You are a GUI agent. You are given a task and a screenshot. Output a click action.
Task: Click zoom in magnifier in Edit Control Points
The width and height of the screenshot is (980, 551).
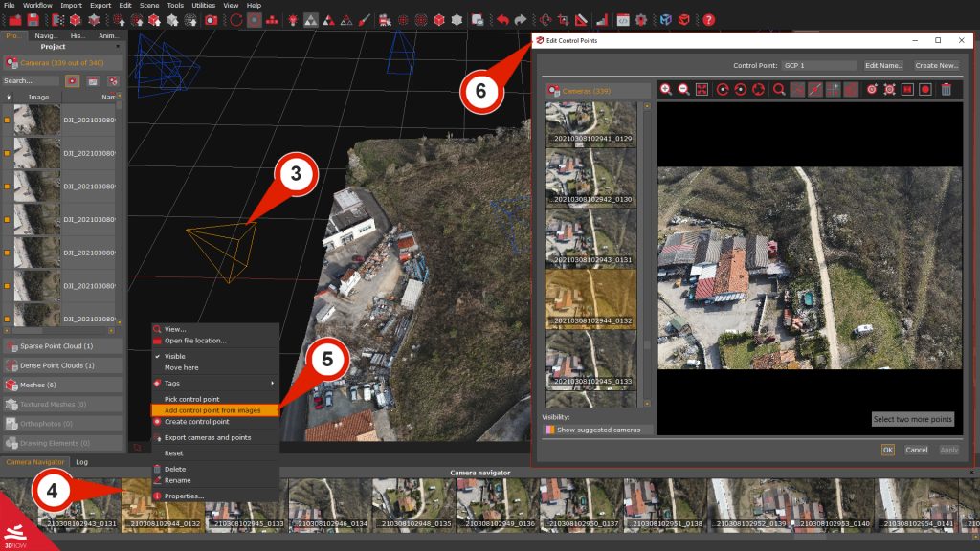coord(666,89)
